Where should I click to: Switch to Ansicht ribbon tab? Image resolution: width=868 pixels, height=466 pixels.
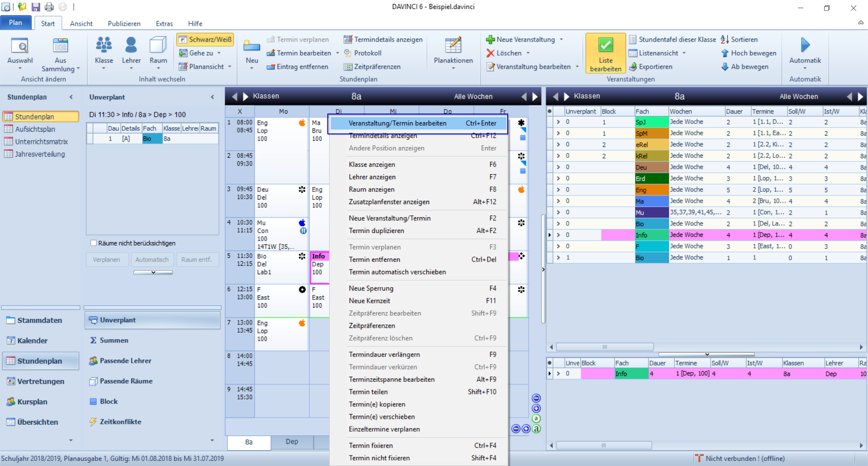81,24
